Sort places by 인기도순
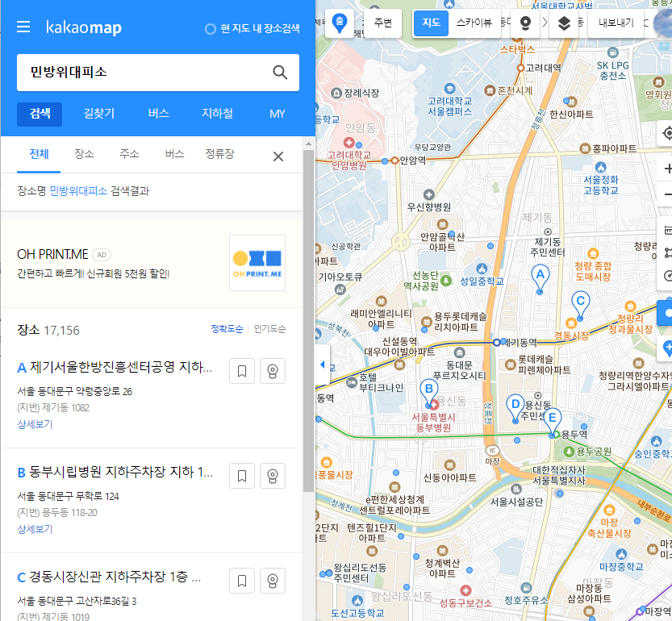Image resolution: width=672 pixels, height=621 pixels. point(269,329)
